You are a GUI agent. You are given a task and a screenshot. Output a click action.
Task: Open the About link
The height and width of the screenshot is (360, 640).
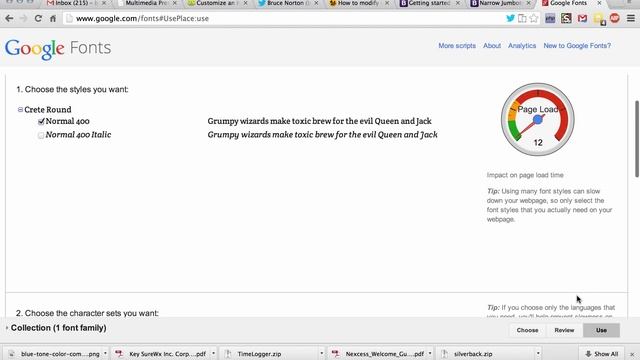492,46
